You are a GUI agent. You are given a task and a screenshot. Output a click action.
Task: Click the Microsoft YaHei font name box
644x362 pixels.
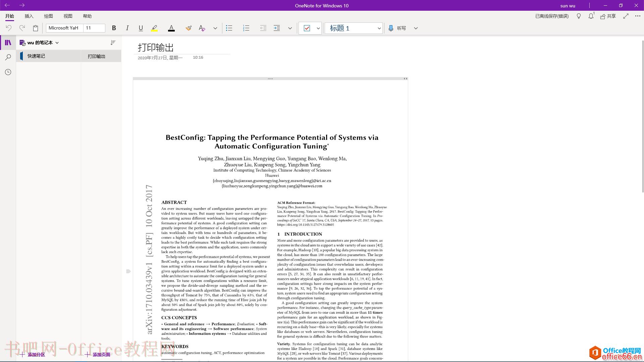64,28
